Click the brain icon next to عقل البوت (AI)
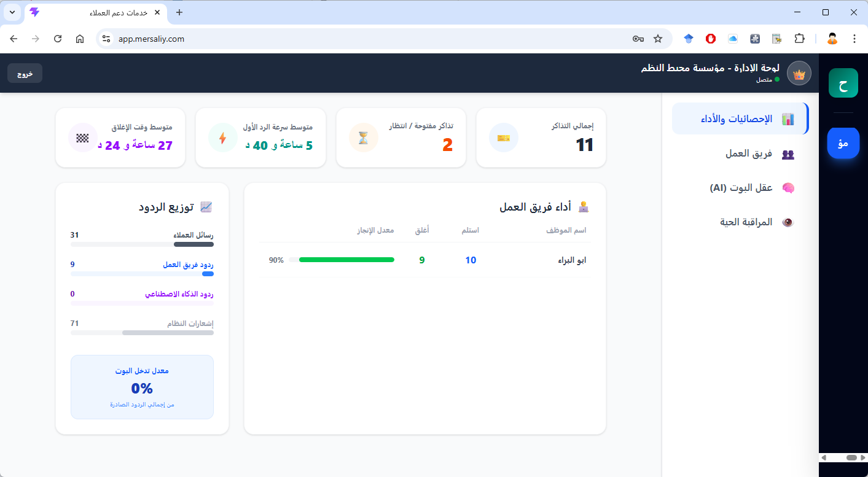 (x=788, y=188)
